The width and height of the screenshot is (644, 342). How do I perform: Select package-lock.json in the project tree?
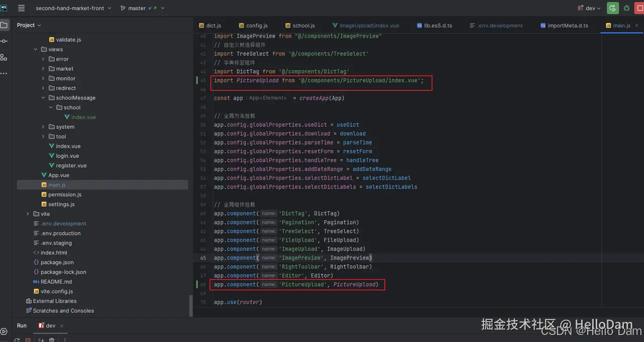[x=63, y=272]
